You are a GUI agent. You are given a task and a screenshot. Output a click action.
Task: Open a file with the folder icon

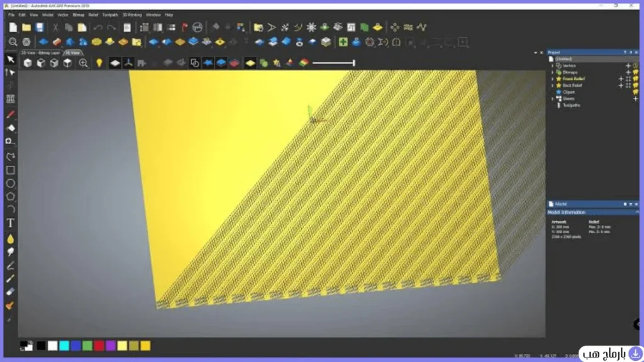[x=26, y=28]
